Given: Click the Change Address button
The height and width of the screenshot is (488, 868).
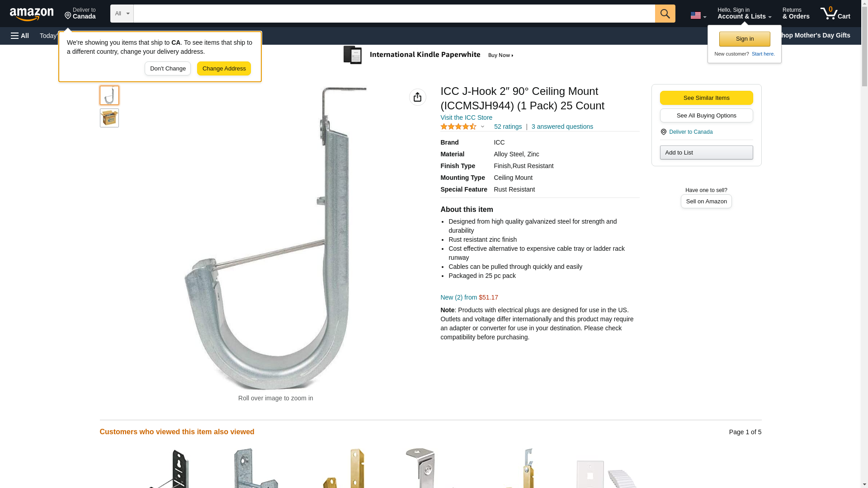Looking at the screenshot, I should (224, 69).
